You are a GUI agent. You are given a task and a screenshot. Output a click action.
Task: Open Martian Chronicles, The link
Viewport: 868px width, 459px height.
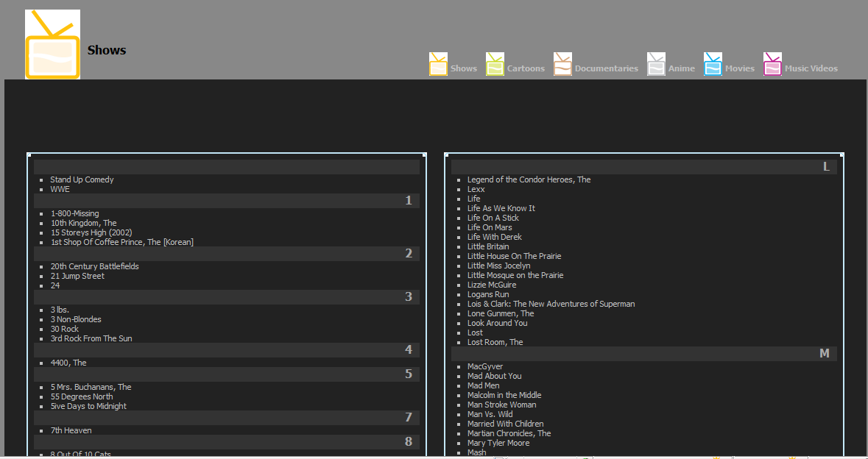tap(509, 433)
